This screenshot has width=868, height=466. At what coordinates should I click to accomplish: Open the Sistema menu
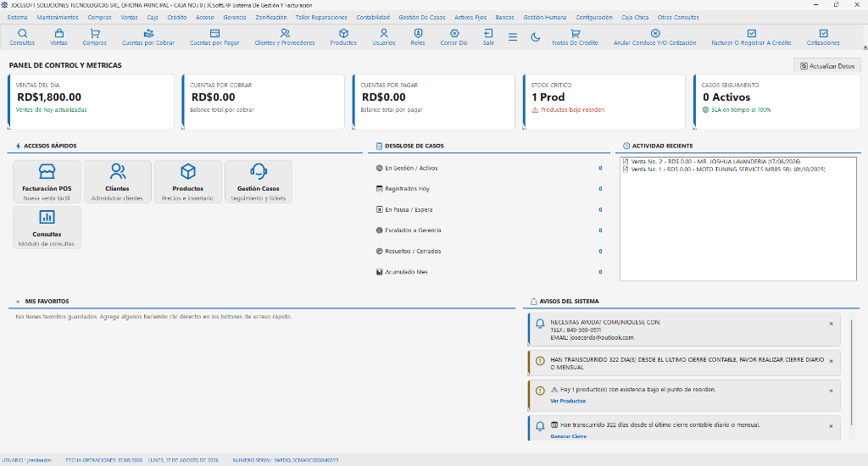(x=17, y=17)
